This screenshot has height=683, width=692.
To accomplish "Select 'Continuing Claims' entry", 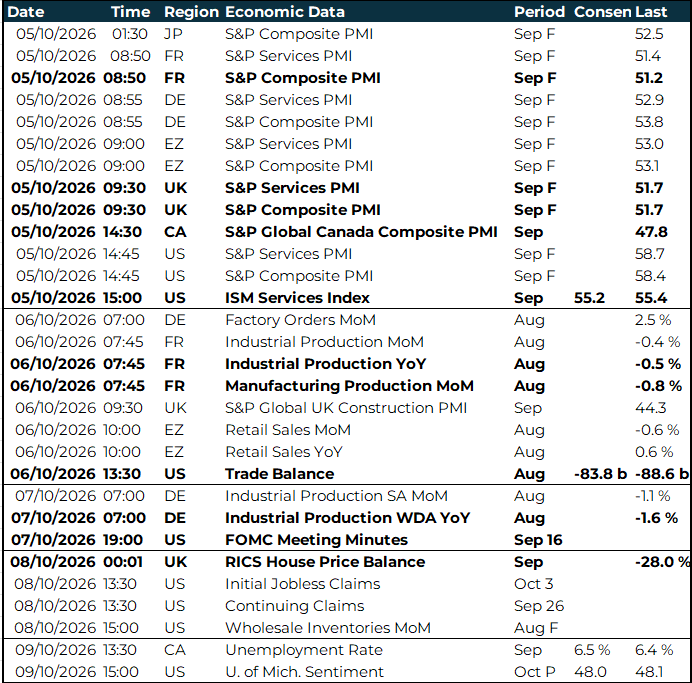I will (294, 606).
